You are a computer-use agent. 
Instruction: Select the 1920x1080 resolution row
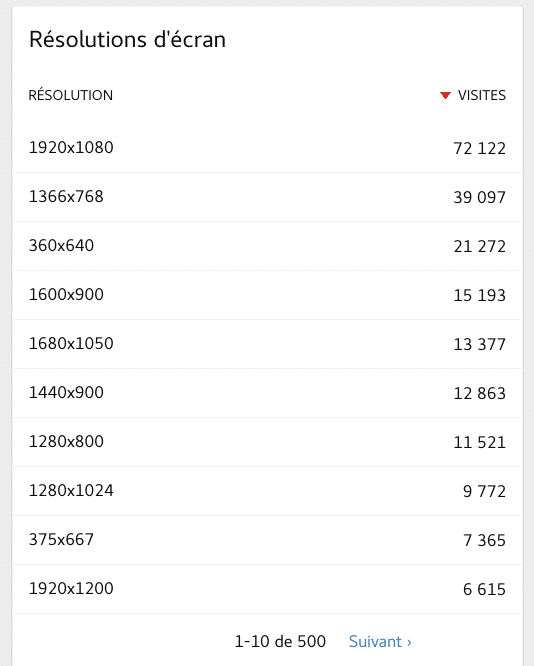tap(267, 148)
